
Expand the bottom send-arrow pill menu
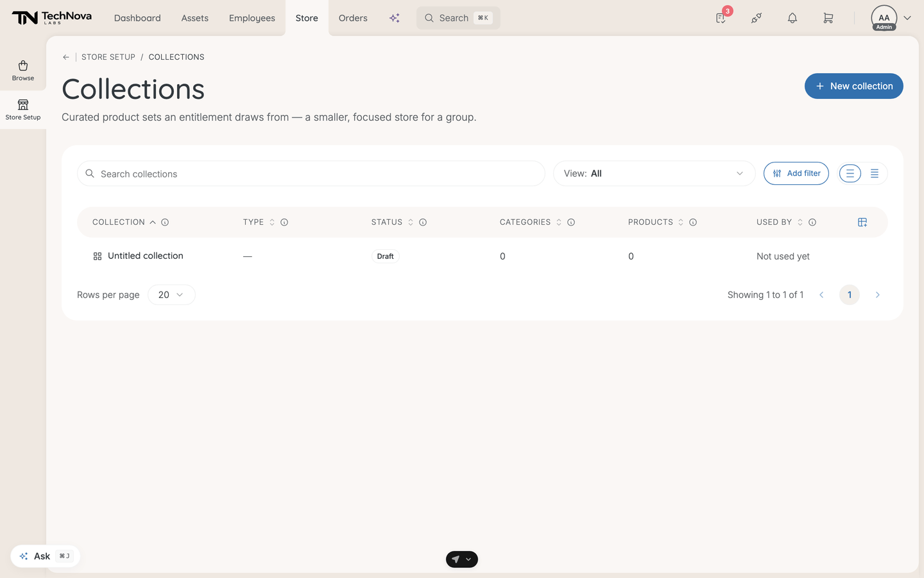click(x=462, y=559)
